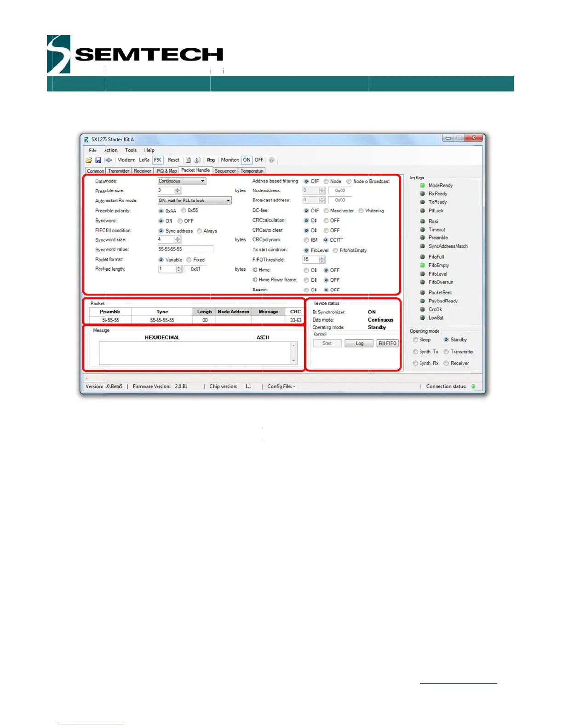Screen dimensions: 563x728
Task: Select Manchester DC-free encoding
Action: pyautogui.click(x=326, y=211)
